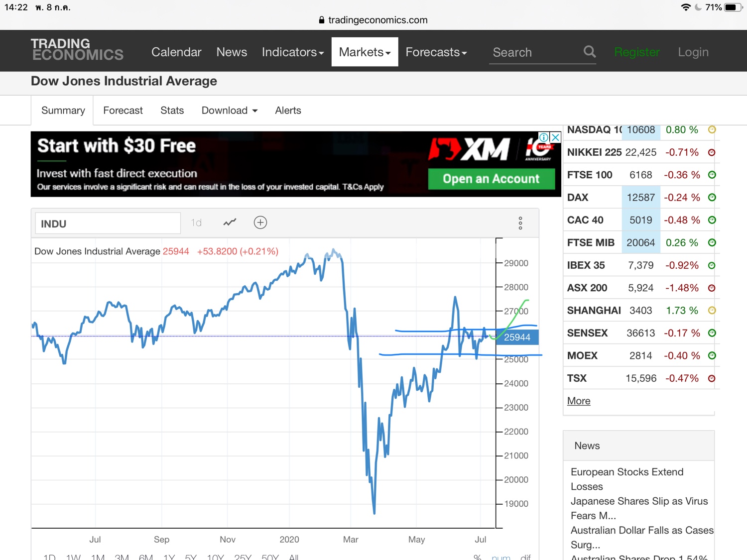
Task: Open the DAX index link
Action: 578,198
